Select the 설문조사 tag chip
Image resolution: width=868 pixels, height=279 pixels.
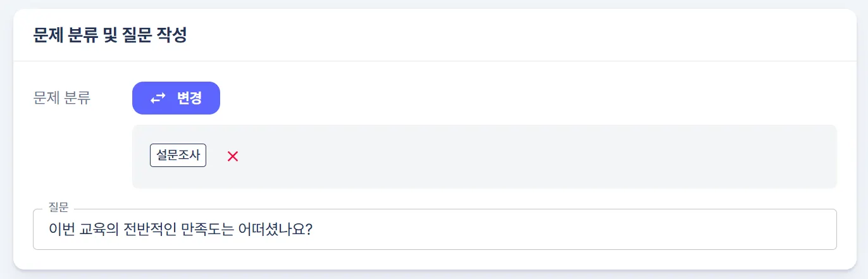point(178,156)
